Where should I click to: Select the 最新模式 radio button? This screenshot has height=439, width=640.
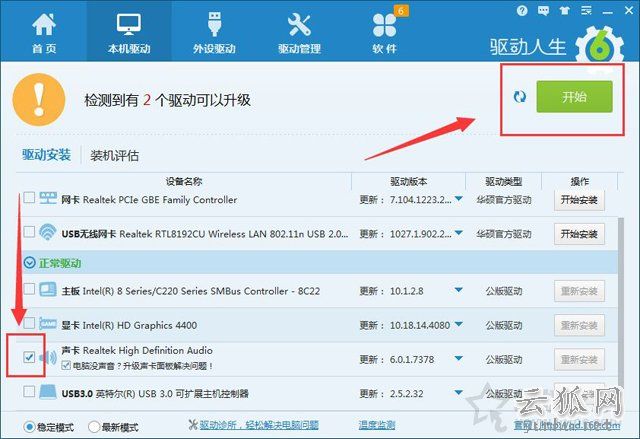click(x=94, y=427)
